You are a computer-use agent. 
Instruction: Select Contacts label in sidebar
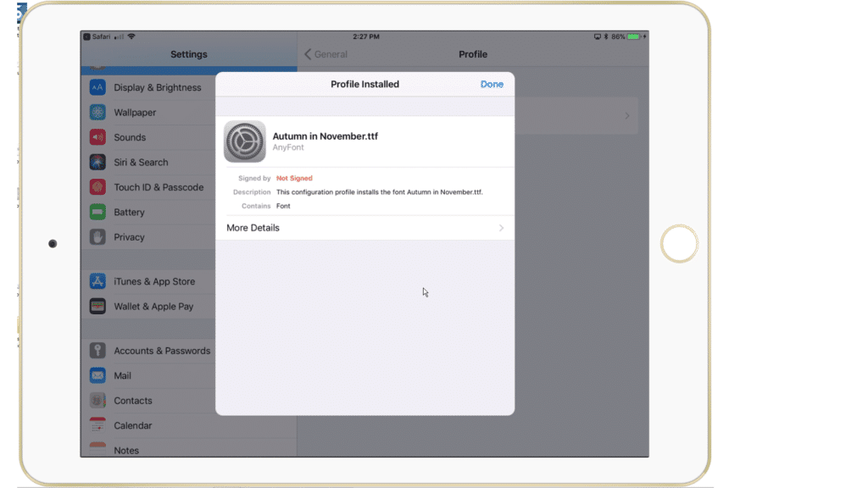point(133,401)
